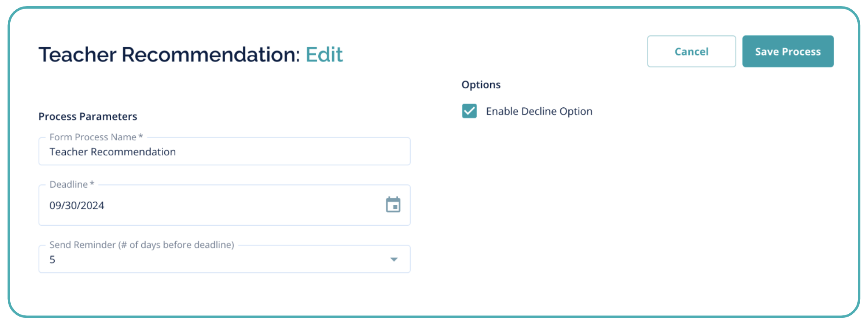Expand the Send Reminder dropdown arrow
The width and height of the screenshot is (868, 324).
394,259
